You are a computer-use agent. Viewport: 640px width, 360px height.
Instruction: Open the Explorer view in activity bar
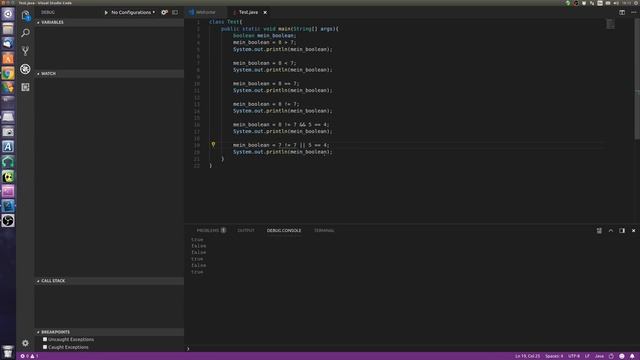click(25, 16)
